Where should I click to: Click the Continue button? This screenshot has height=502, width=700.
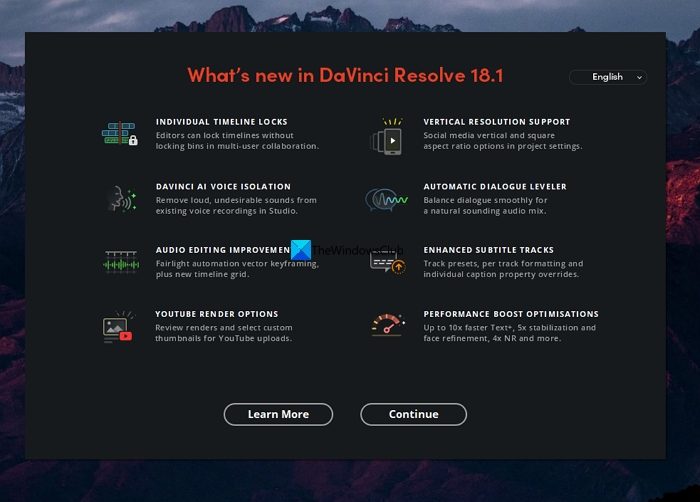tap(413, 414)
